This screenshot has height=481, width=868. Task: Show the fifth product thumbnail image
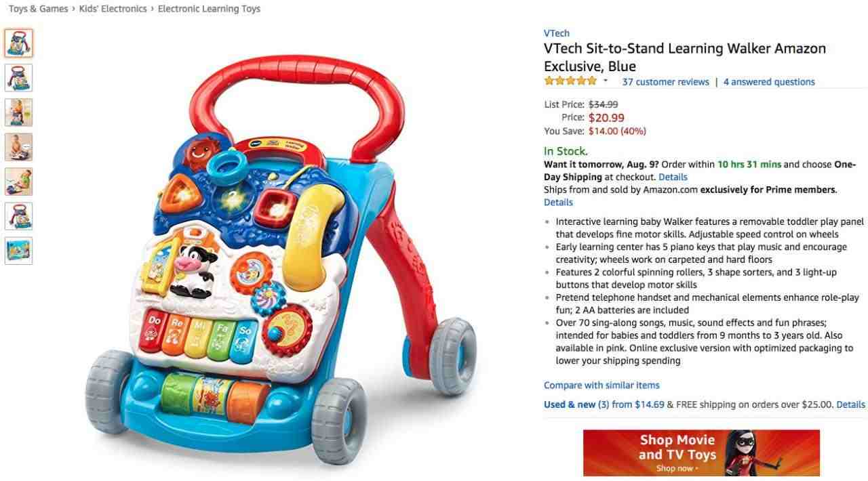pos(18,182)
